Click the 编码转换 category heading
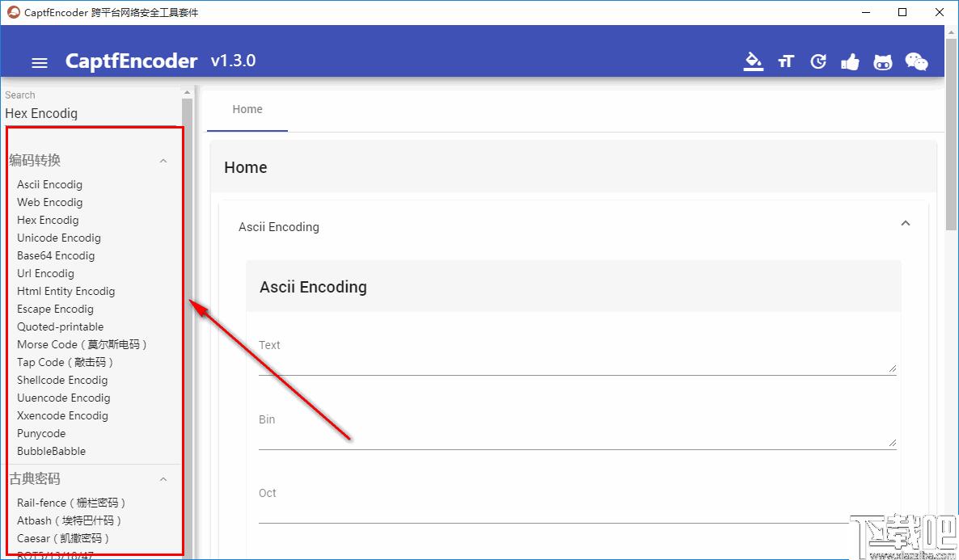 (35, 160)
